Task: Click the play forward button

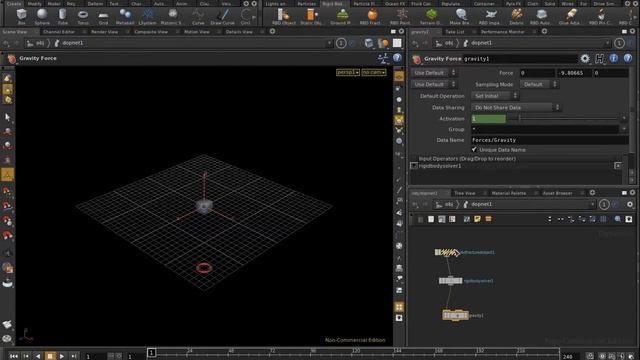Action: coord(62,356)
